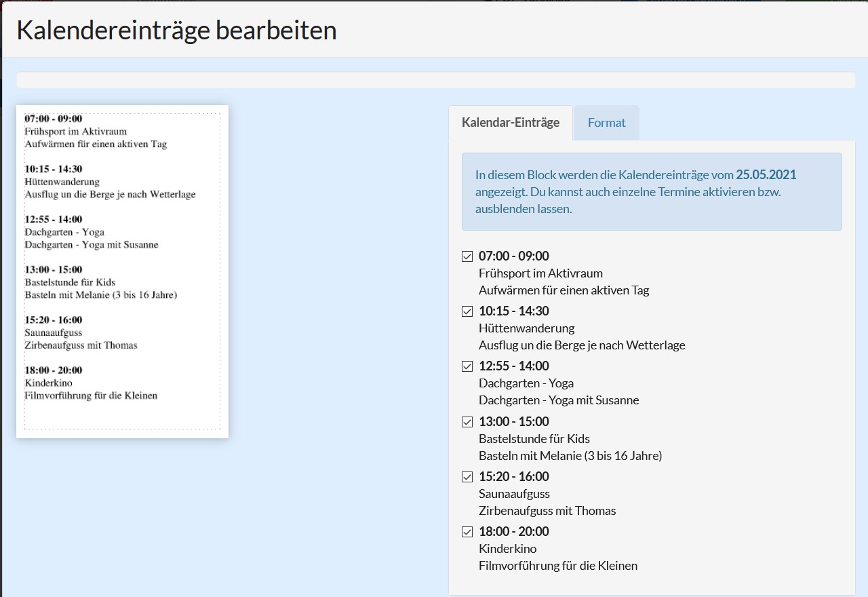868x597 pixels.
Task: Untick the 15:20 - 16:00 Saunaaufguss checkbox
Action: pos(467,477)
